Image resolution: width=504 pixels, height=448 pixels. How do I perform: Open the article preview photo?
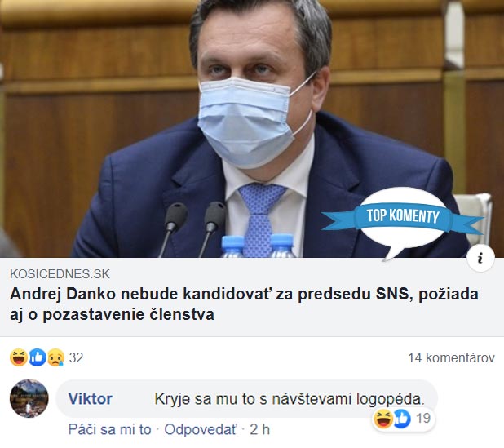coord(252,129)
